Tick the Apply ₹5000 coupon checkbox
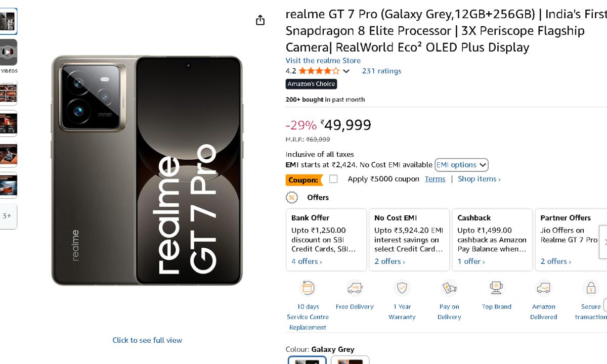 coord(333,179)
